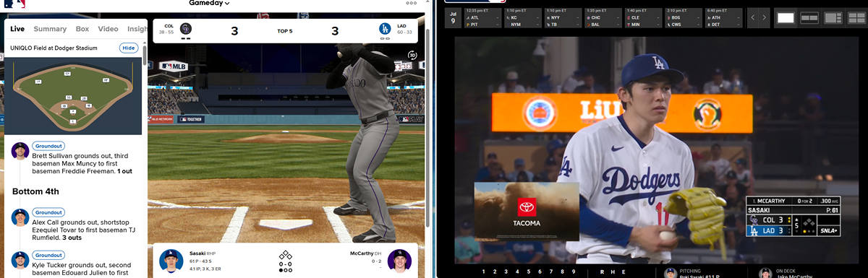
Task: Click the Colorado Rockies team logo
Action: 186,30
